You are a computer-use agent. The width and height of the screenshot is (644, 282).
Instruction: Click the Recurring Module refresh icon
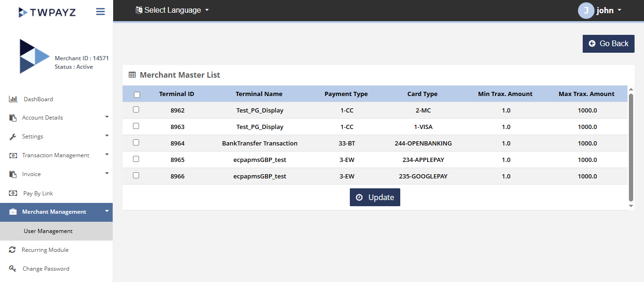12,250
